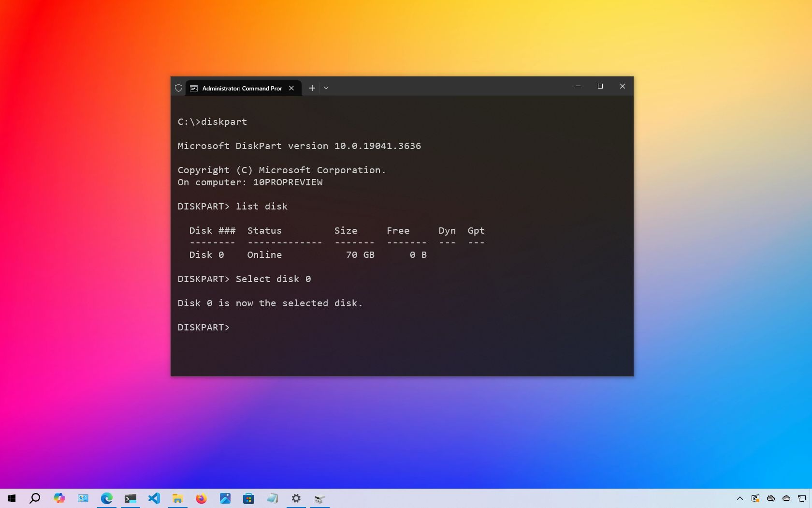Open the Microsoft Store from the taskbar
Viewport: 812px width, 508px height.
249,498
